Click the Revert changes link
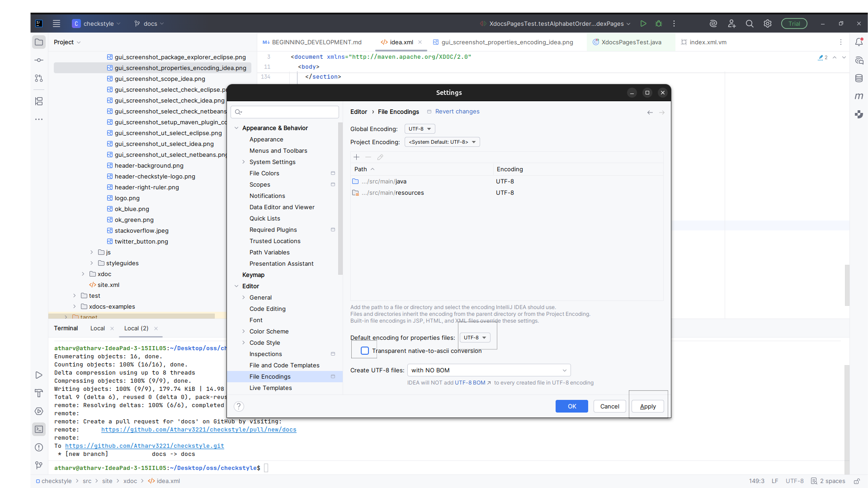868x488 pixels. point(458,111)
